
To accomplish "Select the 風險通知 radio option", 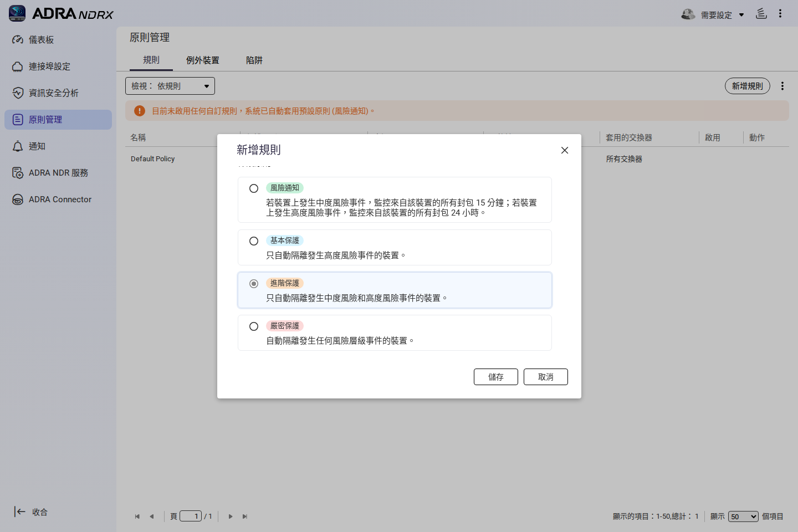I will (x=254, y=188).
